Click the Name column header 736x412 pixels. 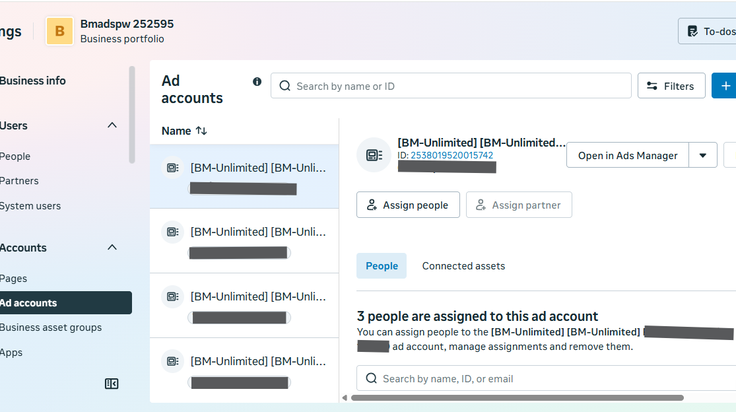[x=176, y=131]
